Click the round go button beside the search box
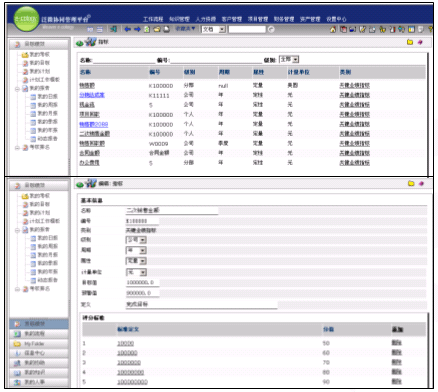438x392 pixels. (x=271, y=29)
